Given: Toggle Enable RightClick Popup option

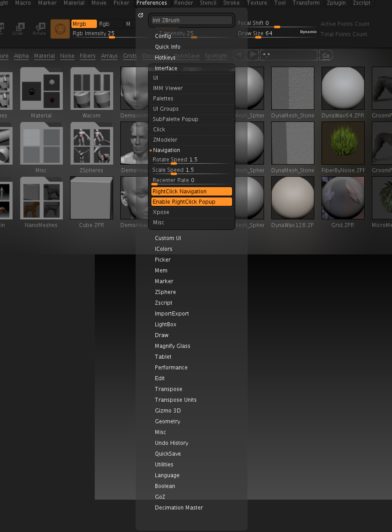Looking at the screenshot, I should tap(192, 202).
